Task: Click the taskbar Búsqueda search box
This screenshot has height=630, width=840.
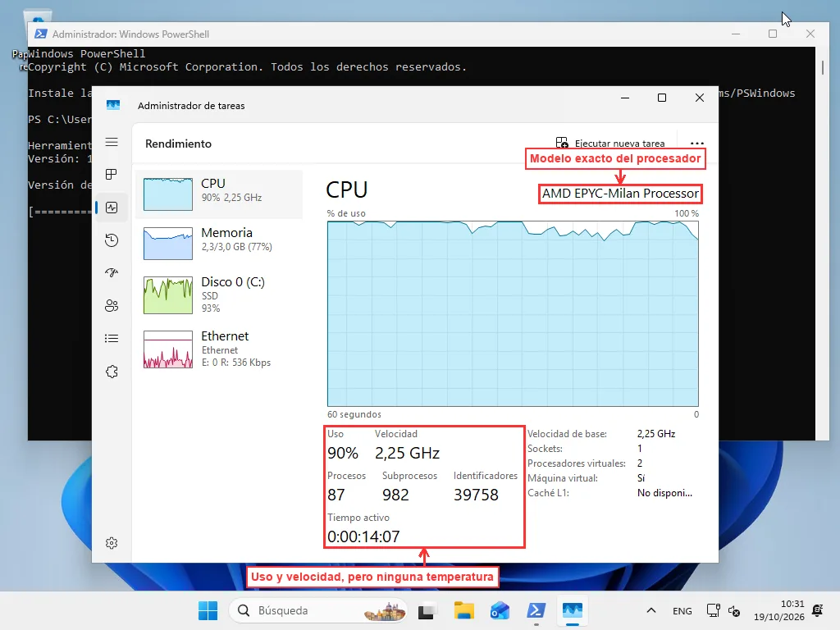Action: tap(317, 610)
